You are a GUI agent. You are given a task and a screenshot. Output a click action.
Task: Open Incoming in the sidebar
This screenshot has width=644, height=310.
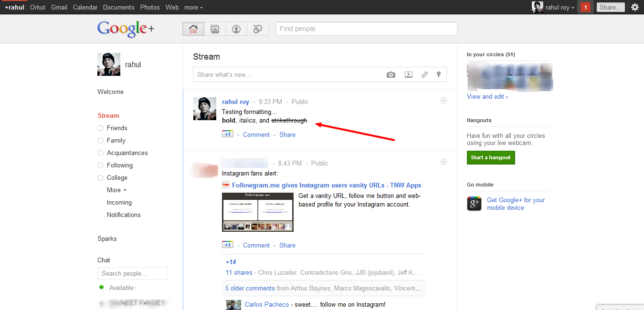(x=119, y=202)
